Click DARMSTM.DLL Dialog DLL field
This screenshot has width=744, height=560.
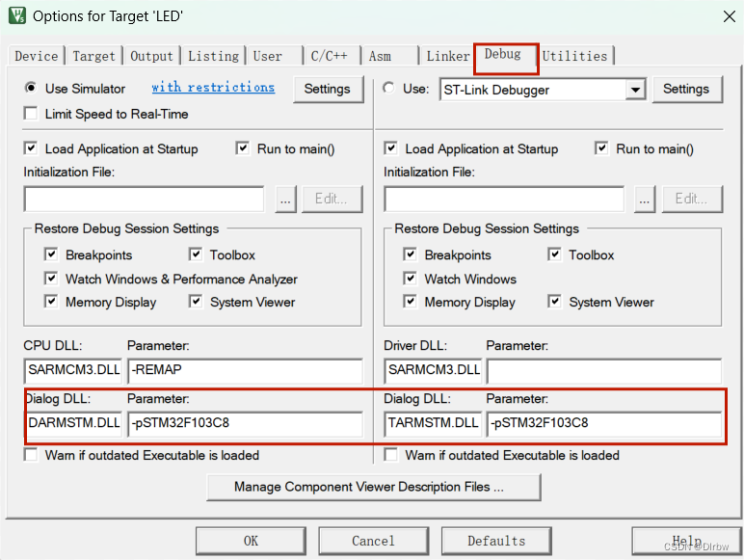pyautogui.click(x=74, y=424)
